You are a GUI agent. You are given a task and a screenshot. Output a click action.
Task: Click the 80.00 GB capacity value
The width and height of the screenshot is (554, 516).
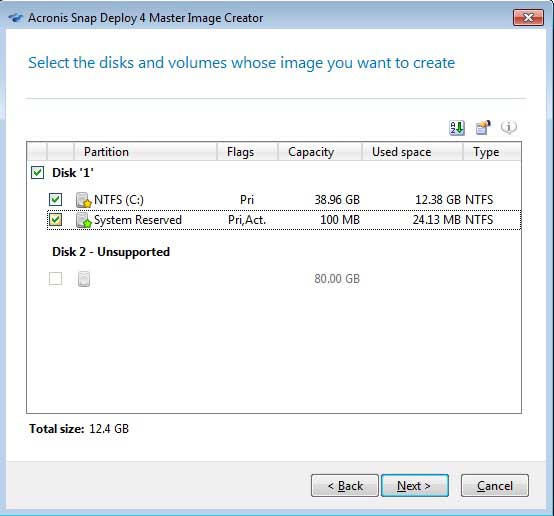337,279
